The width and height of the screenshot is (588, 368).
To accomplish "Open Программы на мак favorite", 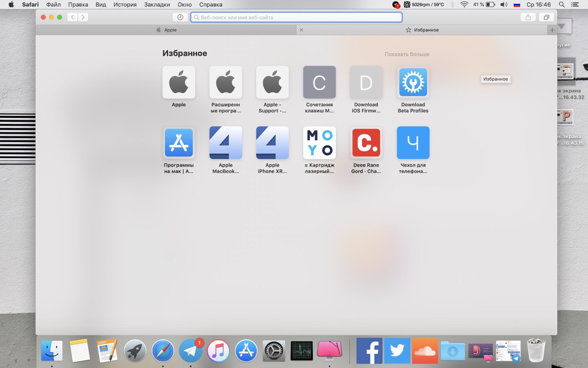I will tap(179, 143).
